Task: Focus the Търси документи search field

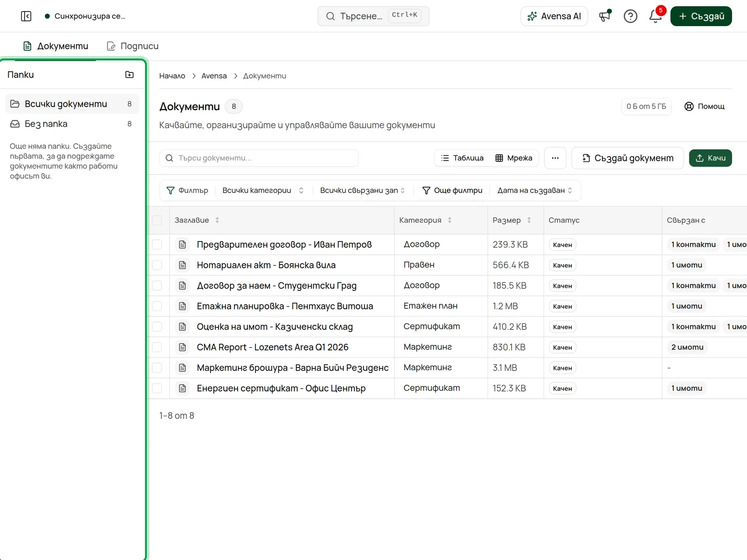Action: tap(259, 158)
